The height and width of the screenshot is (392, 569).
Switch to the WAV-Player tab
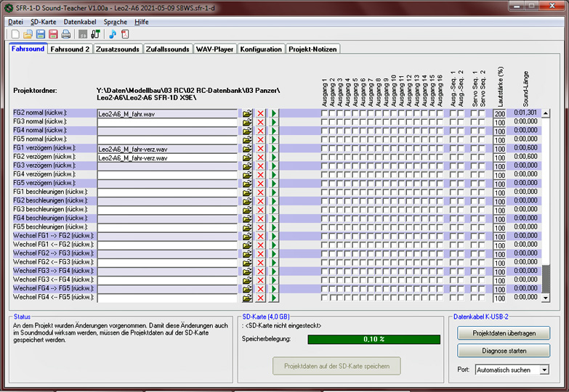click(214, 49)
